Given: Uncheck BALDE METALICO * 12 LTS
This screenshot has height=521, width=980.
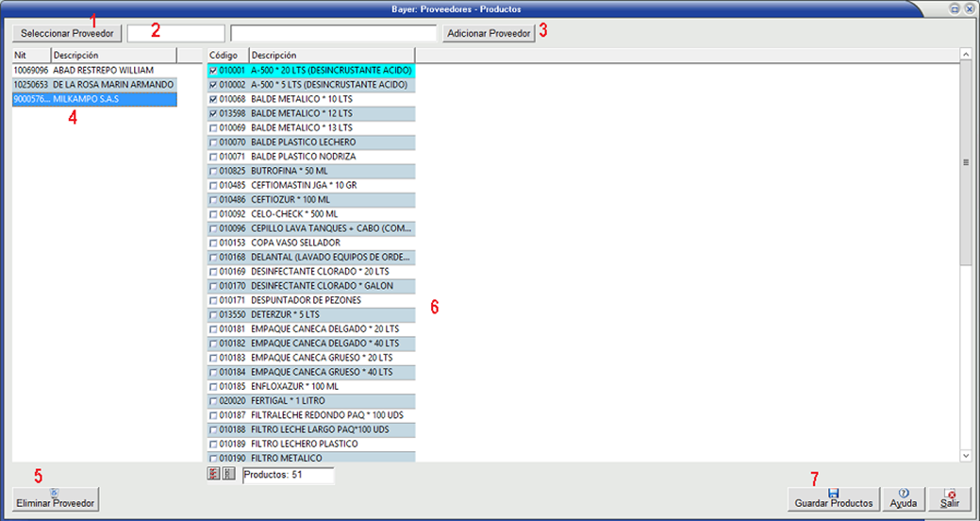Looking at the screenshot, I should (x=213, y=113).
